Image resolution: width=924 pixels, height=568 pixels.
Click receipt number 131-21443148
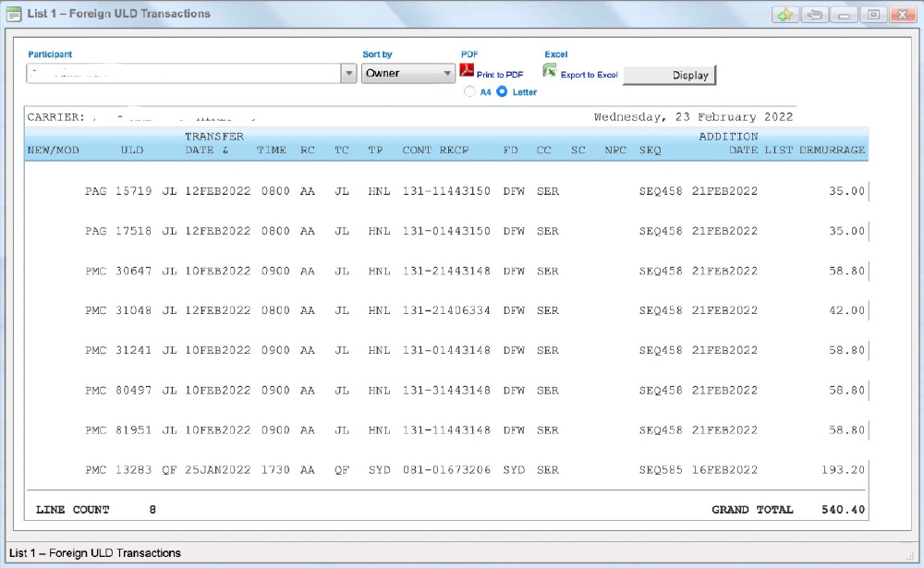point(446,271)
